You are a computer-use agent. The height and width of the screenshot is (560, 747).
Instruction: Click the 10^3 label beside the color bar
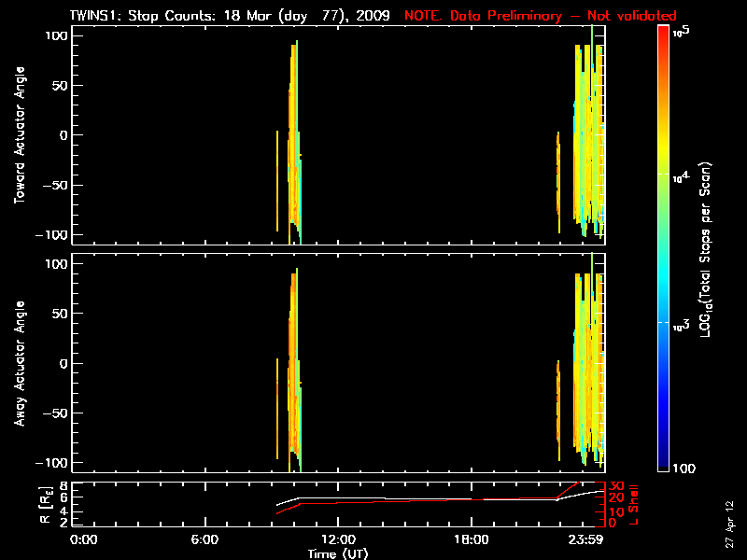(x=682, y=322)
